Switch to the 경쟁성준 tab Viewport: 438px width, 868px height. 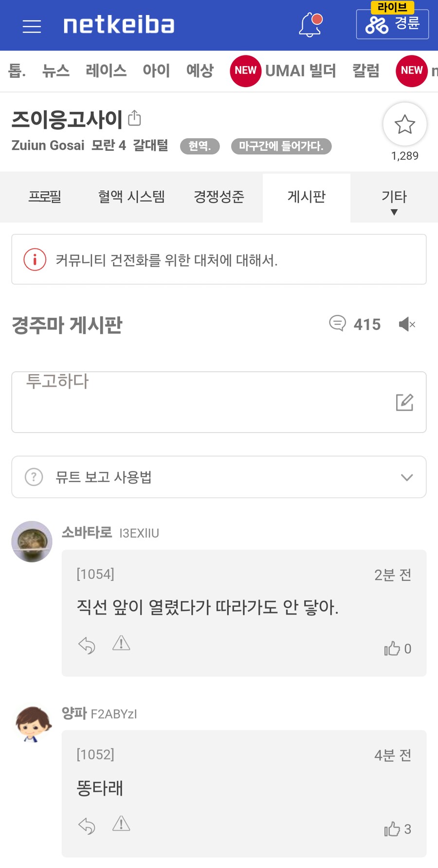pyautogui.click(x=219, y=197)
